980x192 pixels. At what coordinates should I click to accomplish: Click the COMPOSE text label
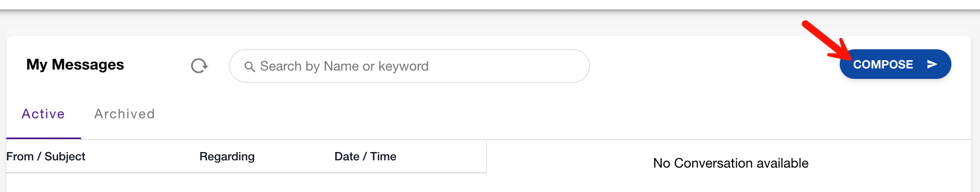[x=883, y=64]
